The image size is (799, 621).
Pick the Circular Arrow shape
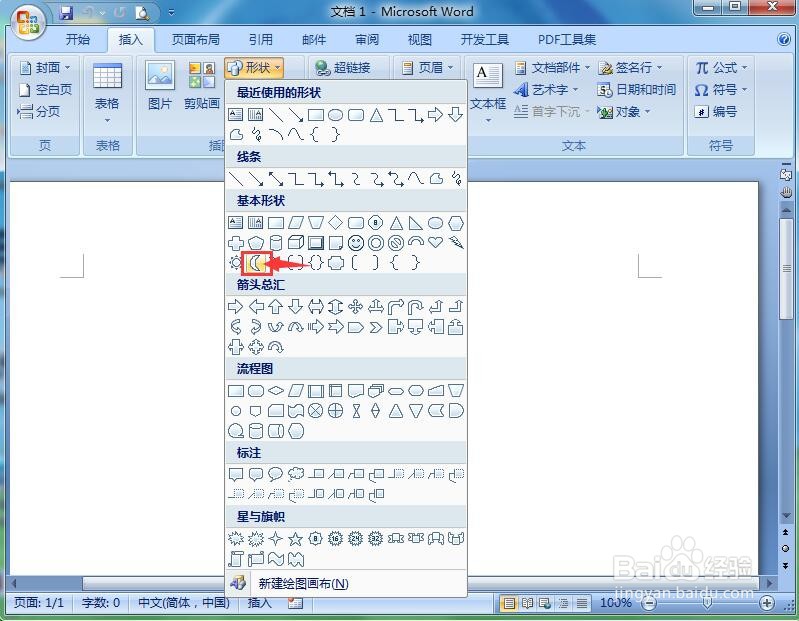coord(276,347)
